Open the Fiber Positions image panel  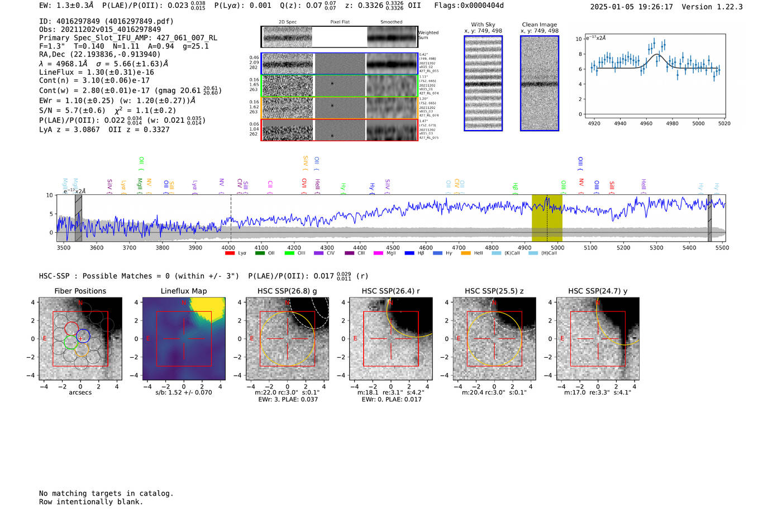[x=80, y=339]
